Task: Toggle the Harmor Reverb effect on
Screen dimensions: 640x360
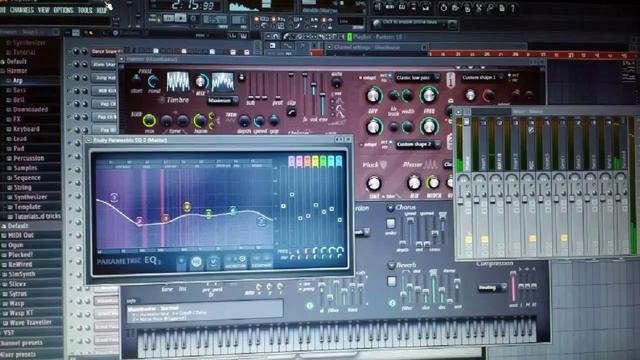Action: [391, 265]
